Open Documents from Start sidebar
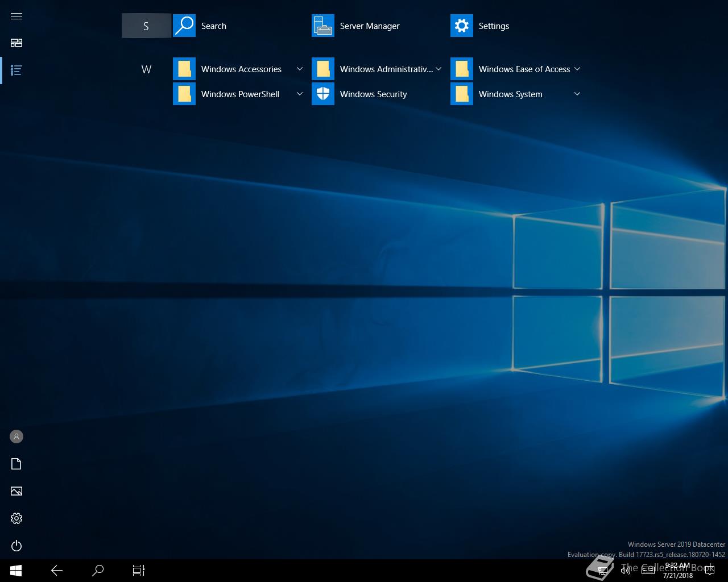The width and height of the screenshot is (728, 582). (16, 464)
